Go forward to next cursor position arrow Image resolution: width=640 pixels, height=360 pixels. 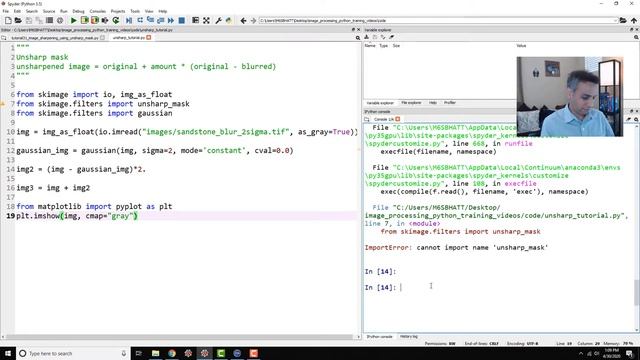click(x=253, y=20)
